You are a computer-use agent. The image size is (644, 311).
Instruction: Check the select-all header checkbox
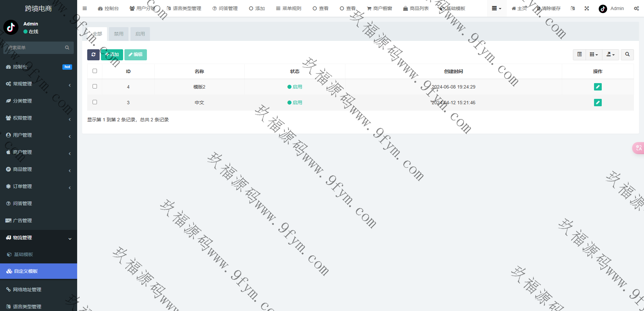(95, 71)
